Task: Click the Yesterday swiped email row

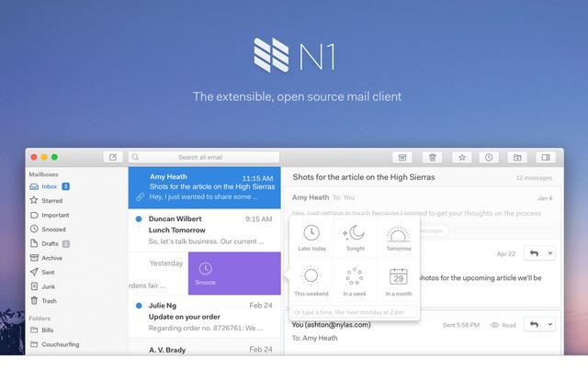Action: (x=158, y=274)
